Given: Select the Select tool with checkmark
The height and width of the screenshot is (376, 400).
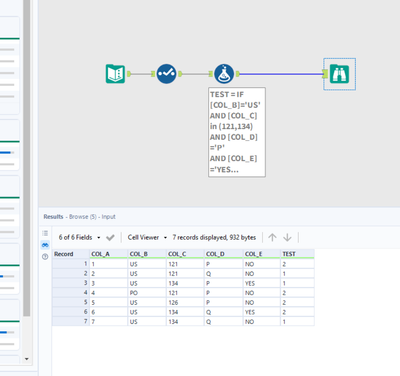Looking at the screenshot, I should 166,74.
